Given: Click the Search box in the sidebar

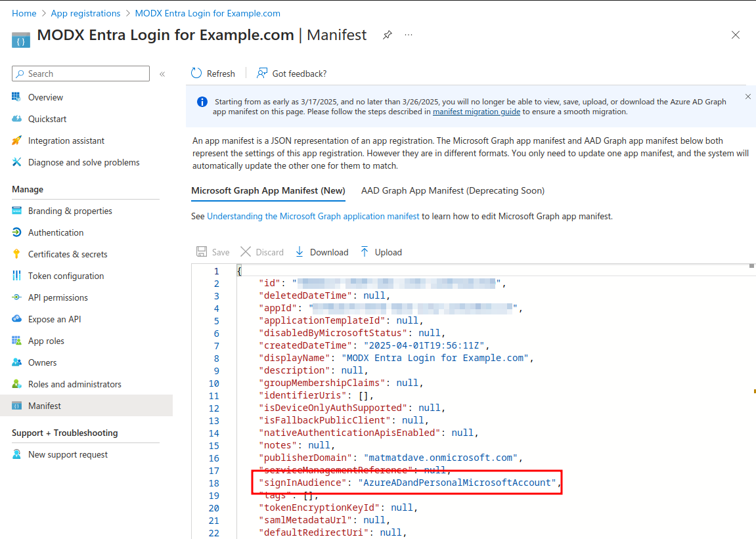Looking at the screenshot, I should [81, 74].
